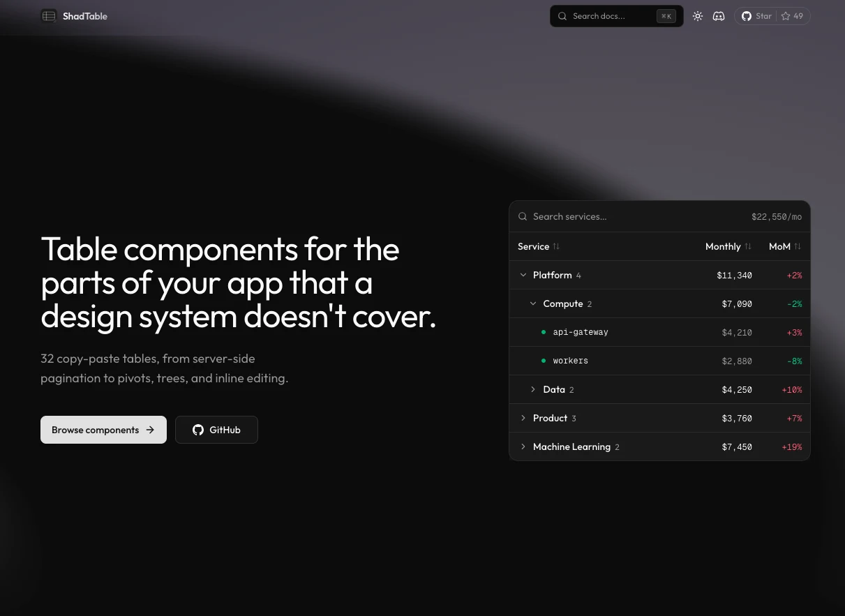The width and height of the screenshot is (845, 616).
Task: Click the $2,880 workers value
Action: (x=737, y=361)
